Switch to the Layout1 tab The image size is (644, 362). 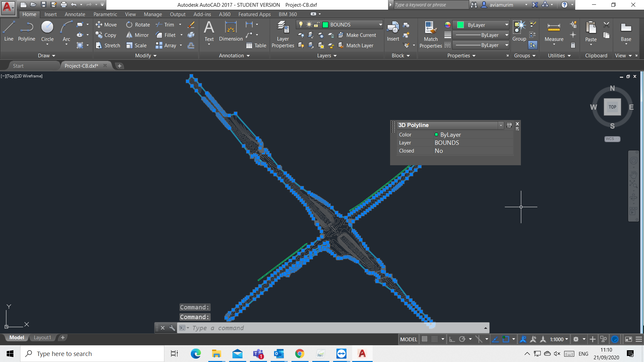[42, 338]
